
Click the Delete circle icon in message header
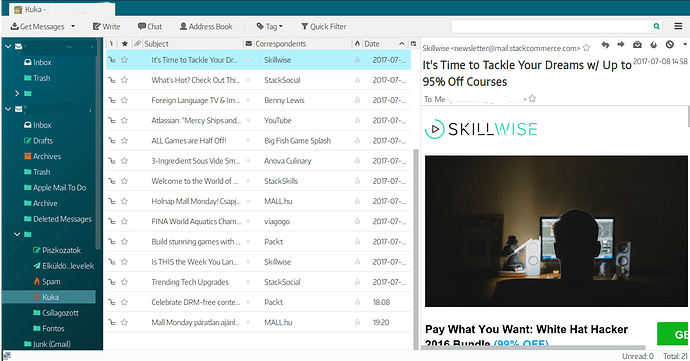click(x=670, y=44)
